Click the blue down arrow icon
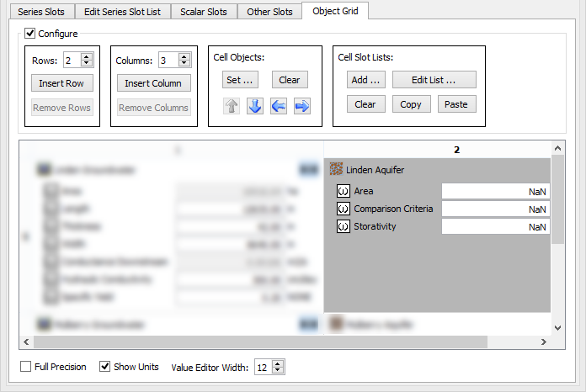The width and height of the screenshot is (586, 392). click(x=255, y=106)
